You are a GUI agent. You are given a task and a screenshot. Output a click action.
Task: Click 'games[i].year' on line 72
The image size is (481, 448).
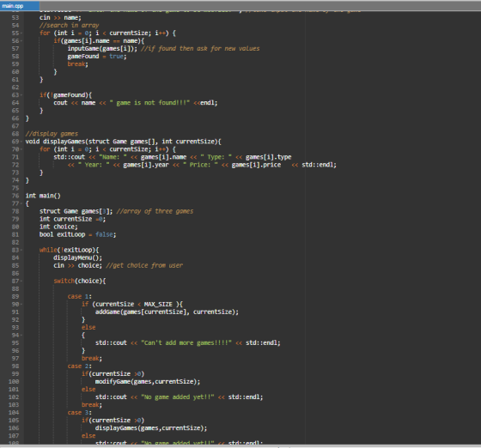pos(146,165)
